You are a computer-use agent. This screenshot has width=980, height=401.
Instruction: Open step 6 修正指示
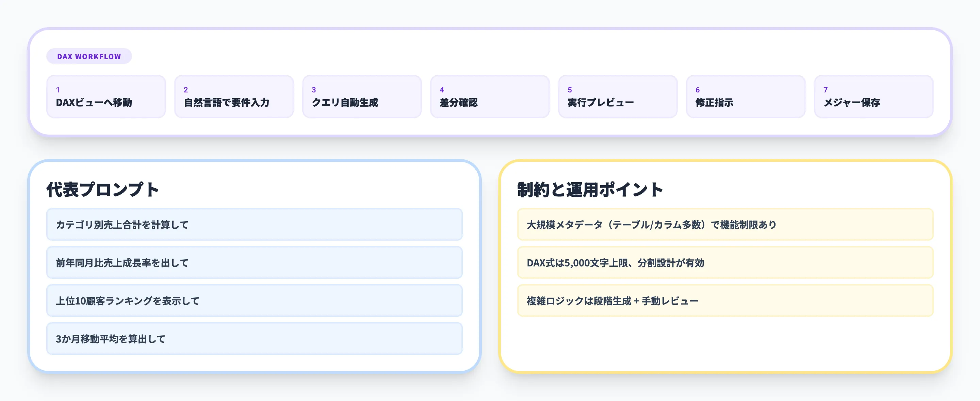(x=745, y=96)
